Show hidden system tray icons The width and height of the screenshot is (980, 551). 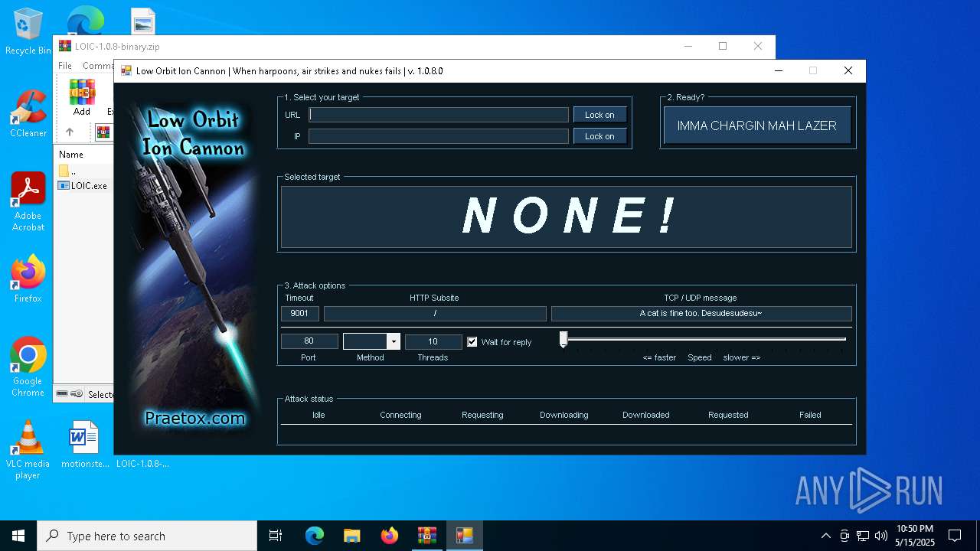[x=825, y=536]
